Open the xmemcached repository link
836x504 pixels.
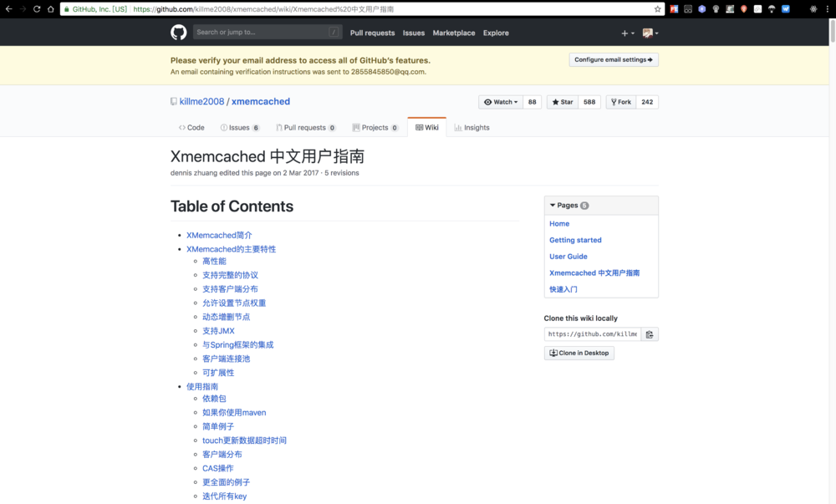261,101
